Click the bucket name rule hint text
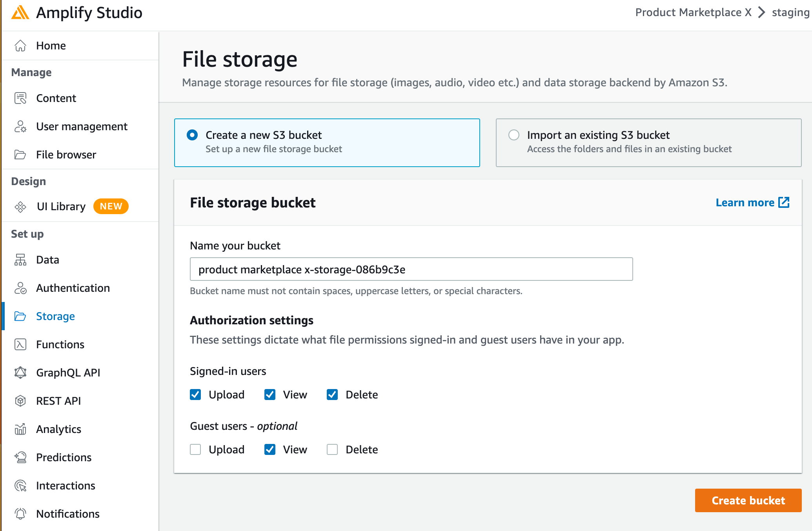812x531 pixels. [x=356, y=291]
